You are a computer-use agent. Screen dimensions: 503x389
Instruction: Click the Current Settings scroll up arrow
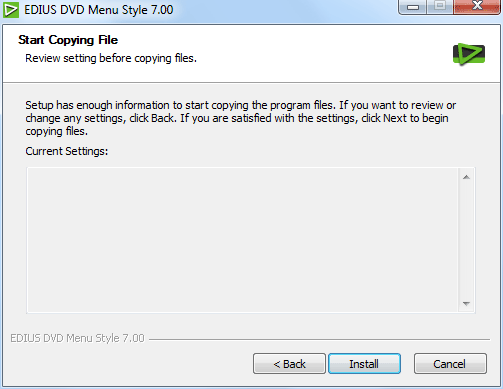(466, 177)
